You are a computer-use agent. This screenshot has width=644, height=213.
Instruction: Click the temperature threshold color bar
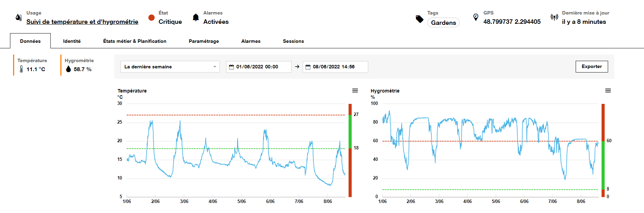click(350, 150)
